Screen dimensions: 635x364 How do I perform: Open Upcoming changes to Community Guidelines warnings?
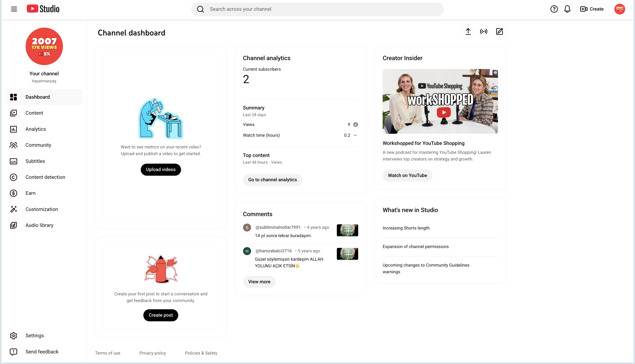[x=426, y=268]
